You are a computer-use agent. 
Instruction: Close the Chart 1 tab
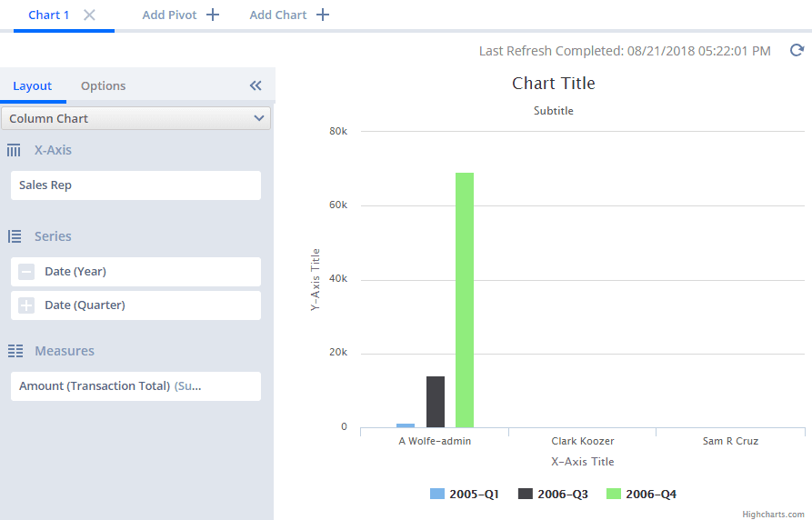pos(89,15)
